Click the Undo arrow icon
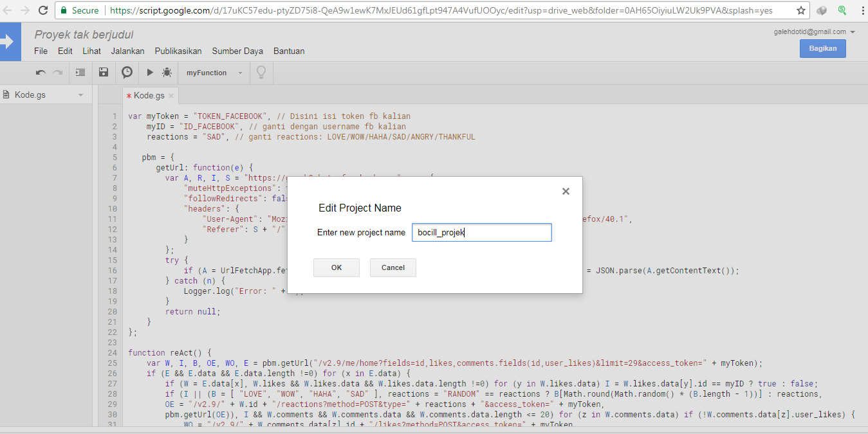This screenshot has width=868, height=434. pos(39,72)
